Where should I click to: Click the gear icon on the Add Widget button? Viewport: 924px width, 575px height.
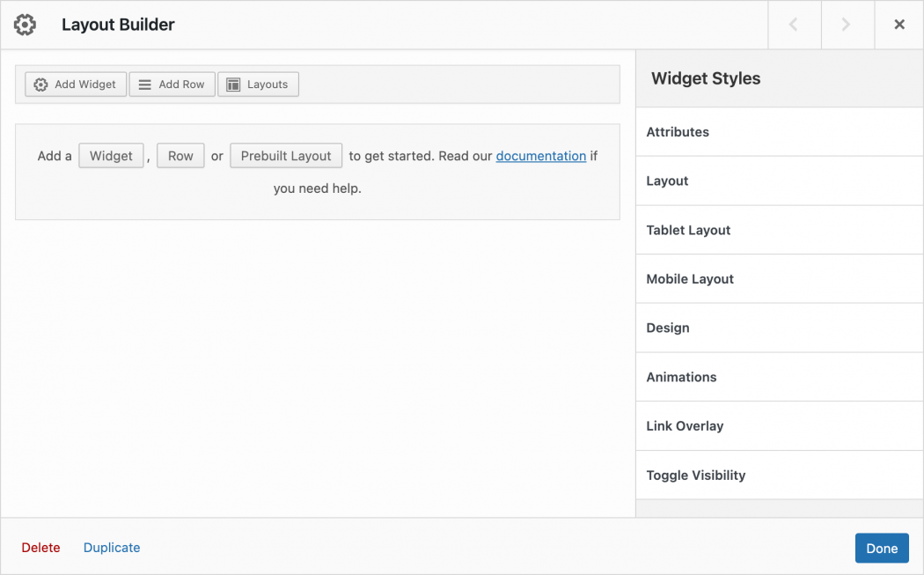pos(40,84)
